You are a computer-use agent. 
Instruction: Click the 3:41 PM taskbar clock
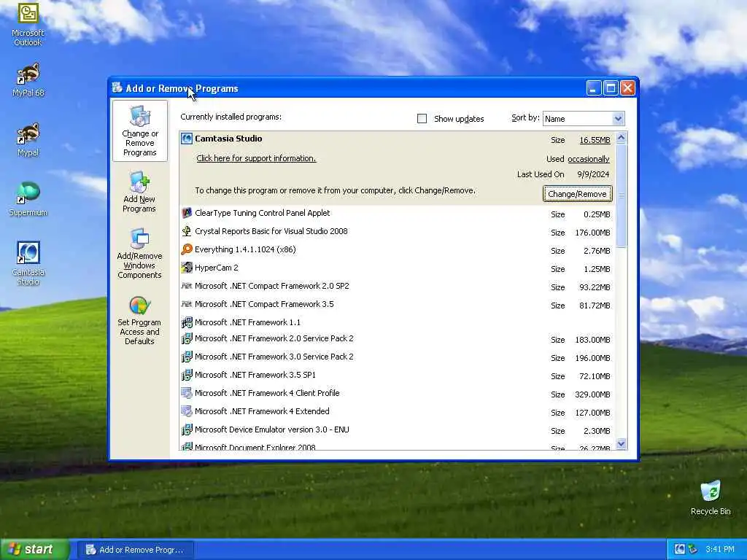[x=720, y=550]
